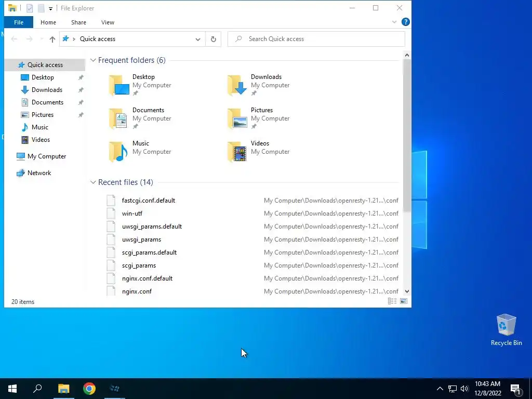The height and width of the screenshot is (399, 532).
Task: Go up one level with up arrow
Action: [x=52, y=39]
